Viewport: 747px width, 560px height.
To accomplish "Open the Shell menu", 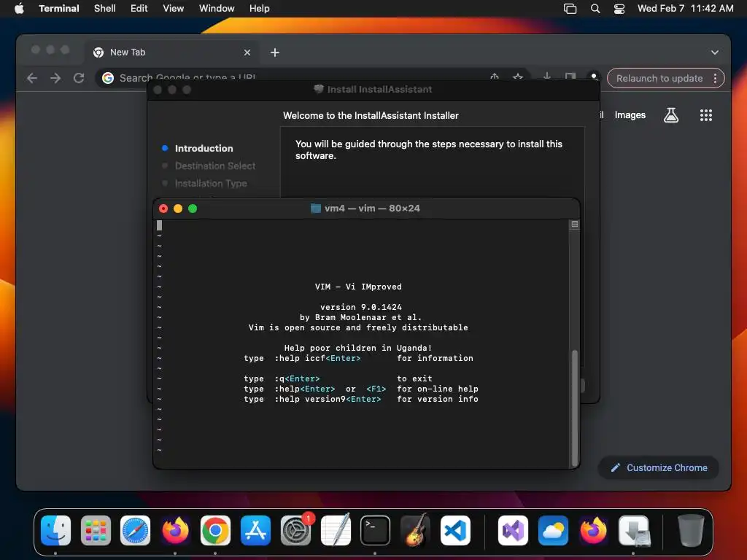I will pos(105,8).
